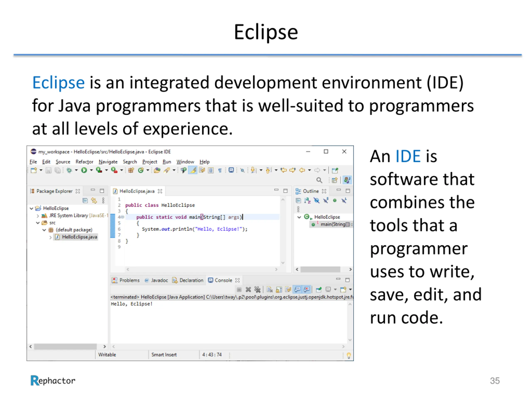Click Outline view horizontal scrollbar thumb
The width and height of the screenshot is (532, 399).
pos(320,269)
